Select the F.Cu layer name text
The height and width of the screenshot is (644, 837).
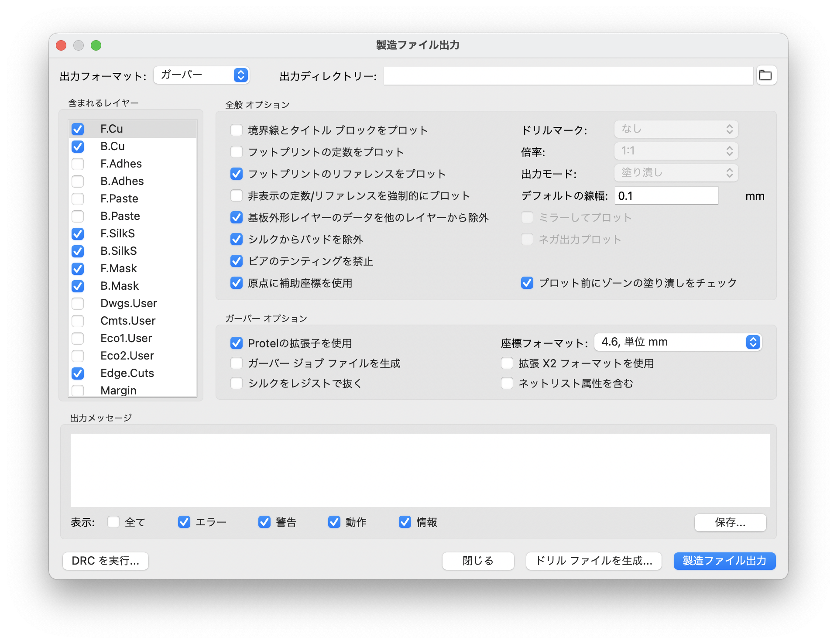(112, 129)
